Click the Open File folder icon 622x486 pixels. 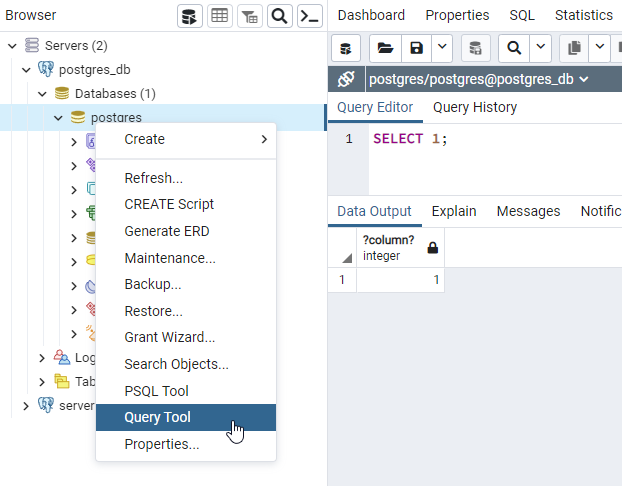coord(385,47)
